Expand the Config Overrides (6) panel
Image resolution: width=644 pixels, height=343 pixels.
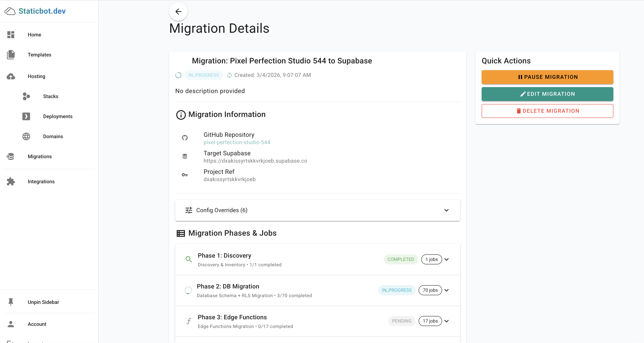coord(318,210)
